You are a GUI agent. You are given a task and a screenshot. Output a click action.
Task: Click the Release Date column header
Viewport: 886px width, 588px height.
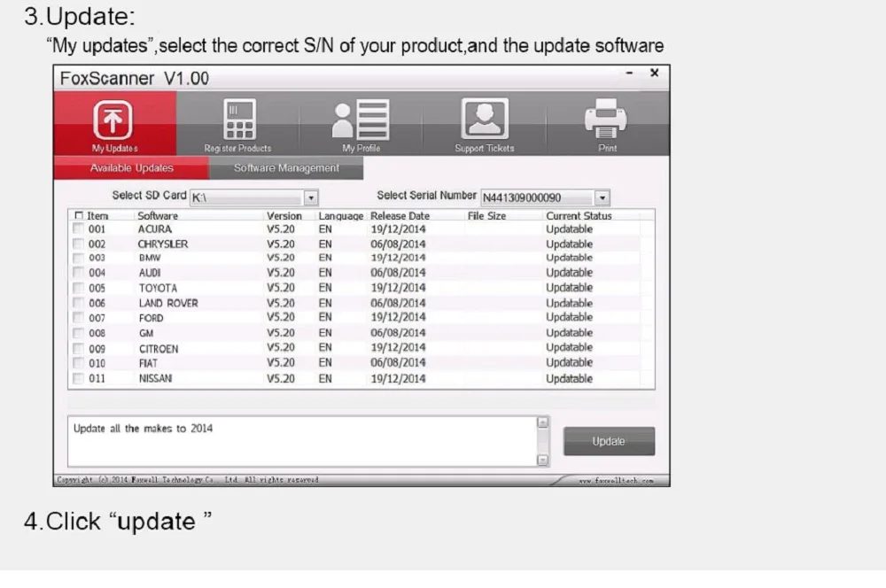[x=400, y=216]
